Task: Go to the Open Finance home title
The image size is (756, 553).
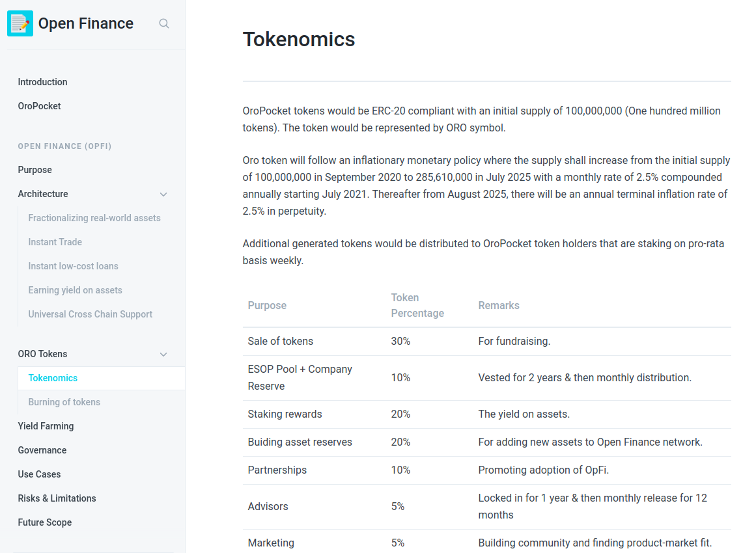Action: (x=86, y=23)
